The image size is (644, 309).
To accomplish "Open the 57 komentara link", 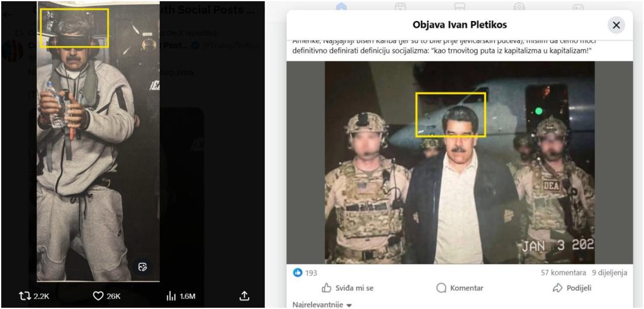I will [x=564, y=273].
